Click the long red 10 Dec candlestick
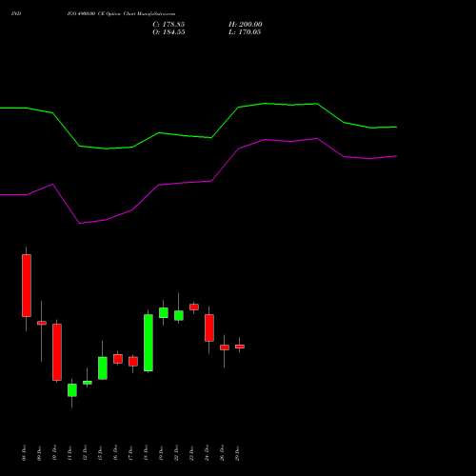This screenshot has height=476, width=476. [57, 352]
